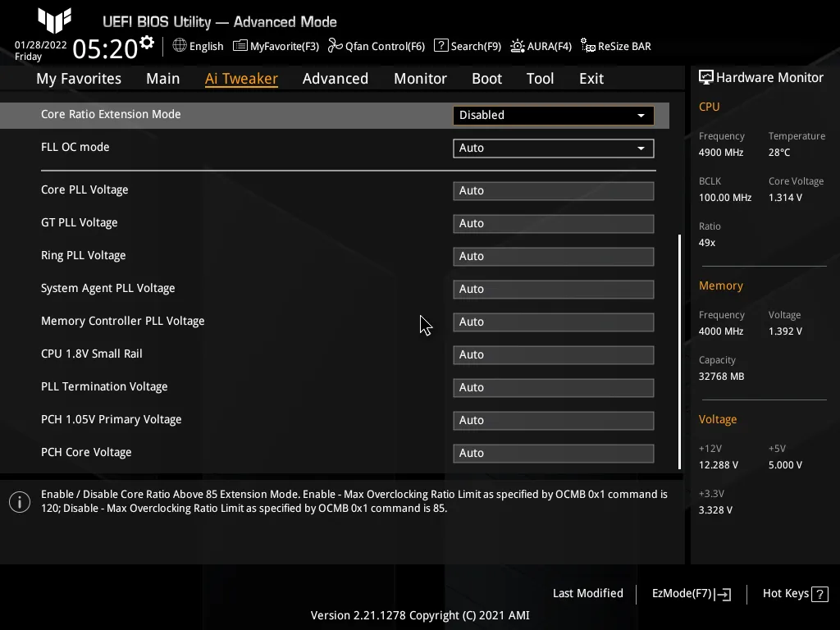Image resolution: width=840 pixels, height=630 pixels.
Task: Click the CPU temperature 28°C value
Action: [779, 153]
